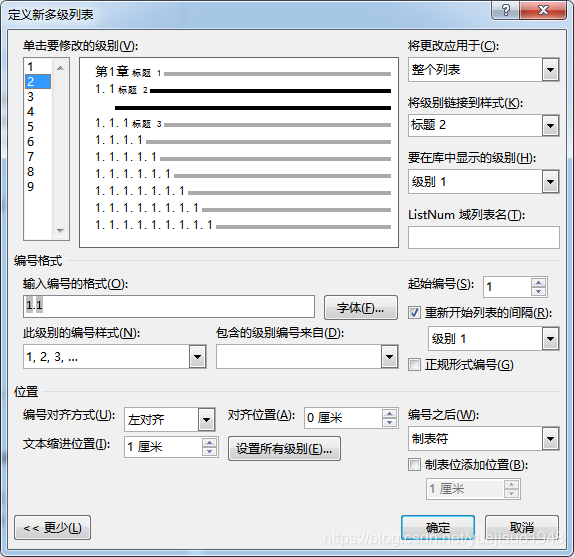
Task: Click the 更少 collapse button
Action: point(52,528)
